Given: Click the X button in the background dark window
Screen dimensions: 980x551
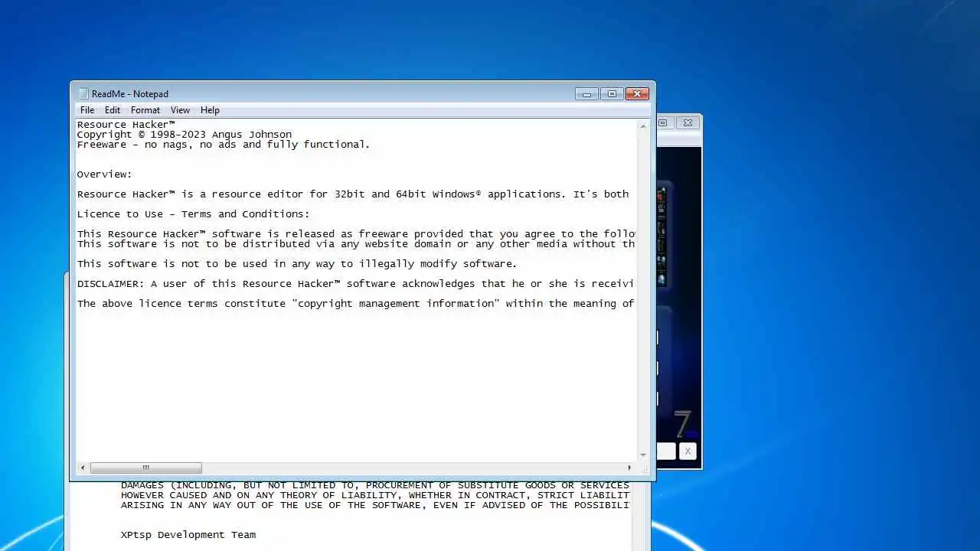Looking at the screenshot, I should point(688,452).
